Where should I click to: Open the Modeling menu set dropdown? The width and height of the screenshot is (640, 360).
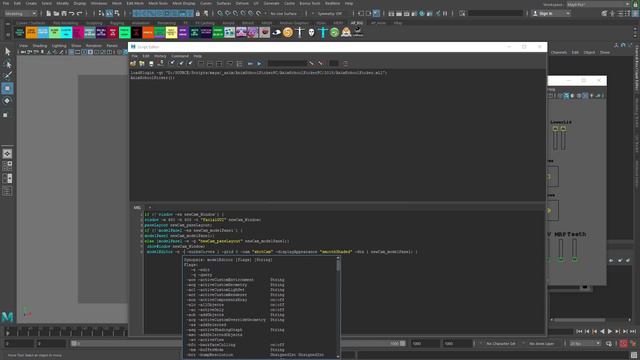(20, 13)
